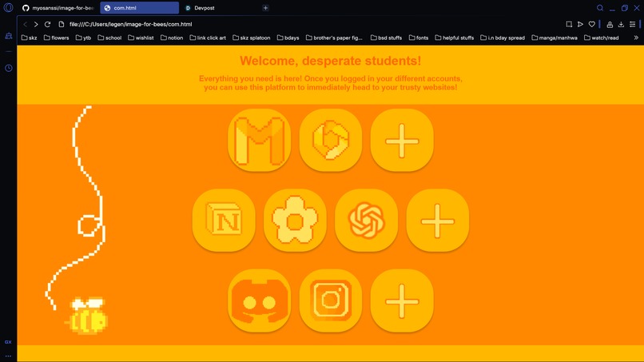Switch to the myosanssi/image-for-bees GitHub tab

(58, 8)
